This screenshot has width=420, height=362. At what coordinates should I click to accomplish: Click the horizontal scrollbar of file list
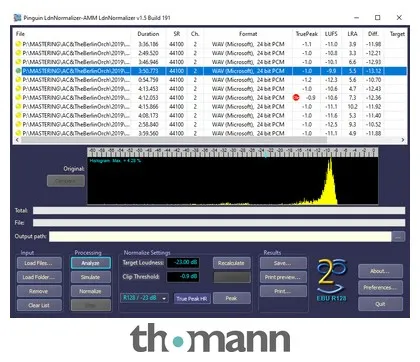[x=174, y=140]
